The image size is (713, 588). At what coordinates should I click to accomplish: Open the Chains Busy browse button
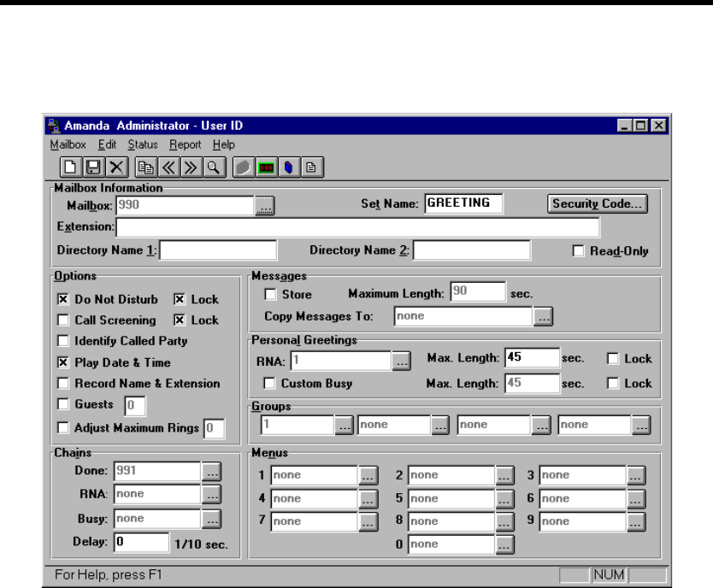211,520
